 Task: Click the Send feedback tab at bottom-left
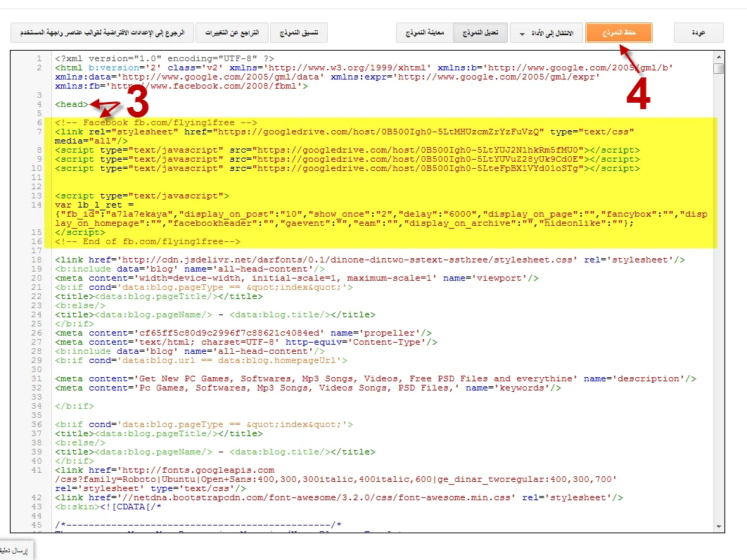pos(15,551)
